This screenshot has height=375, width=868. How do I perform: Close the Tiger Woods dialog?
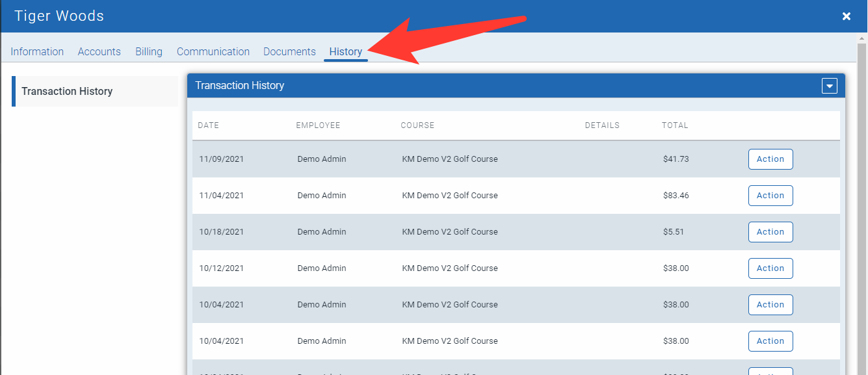846,16
